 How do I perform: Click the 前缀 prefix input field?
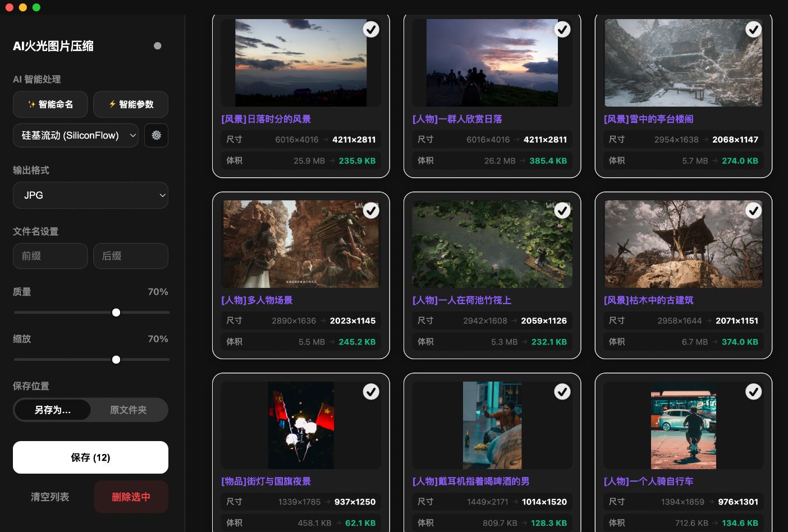tap(51, 256)
